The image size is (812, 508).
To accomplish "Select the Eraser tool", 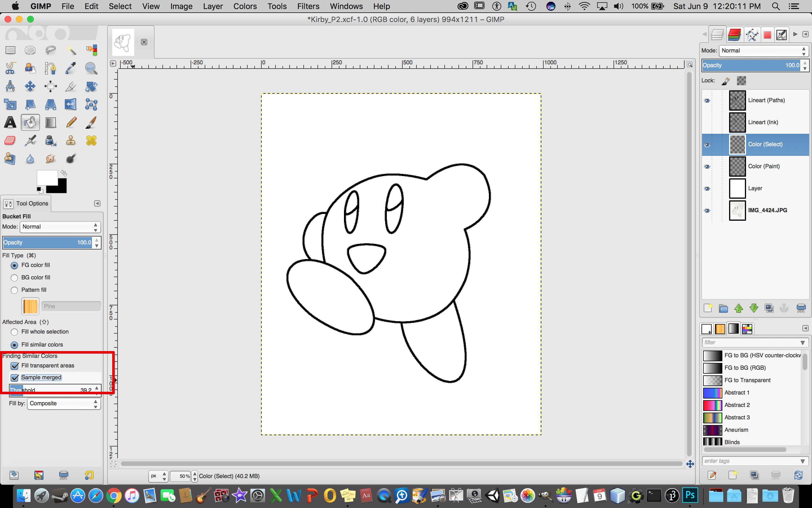I will coord(10,141).
